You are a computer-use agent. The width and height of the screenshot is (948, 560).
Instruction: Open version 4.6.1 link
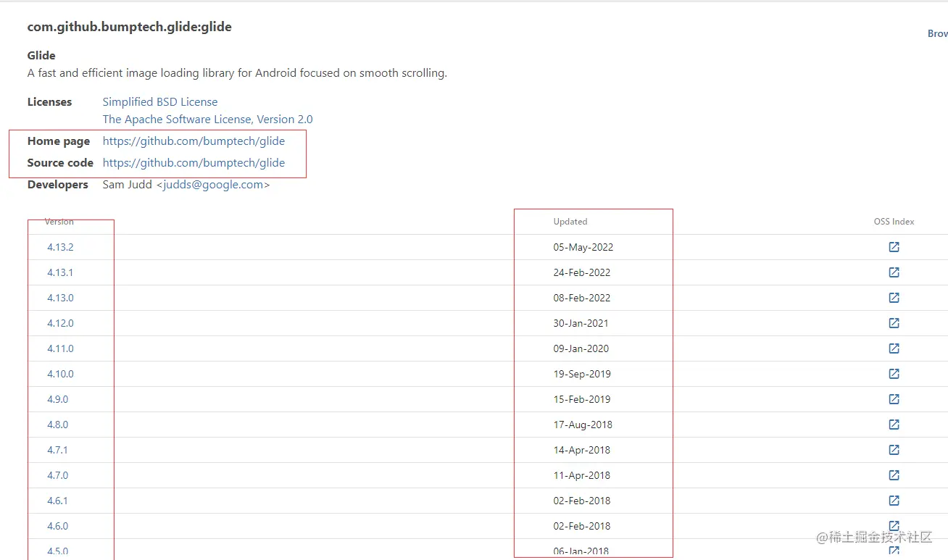[57, 501]
